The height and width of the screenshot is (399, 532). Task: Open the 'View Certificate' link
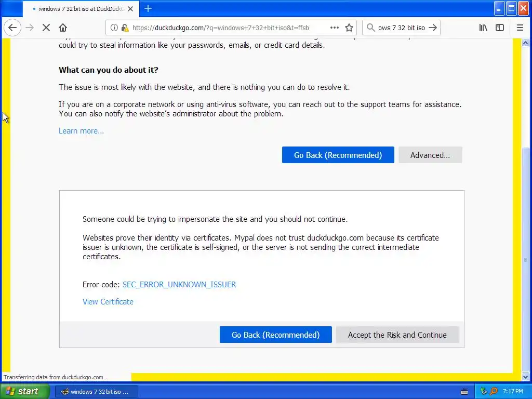click(108, 302)
